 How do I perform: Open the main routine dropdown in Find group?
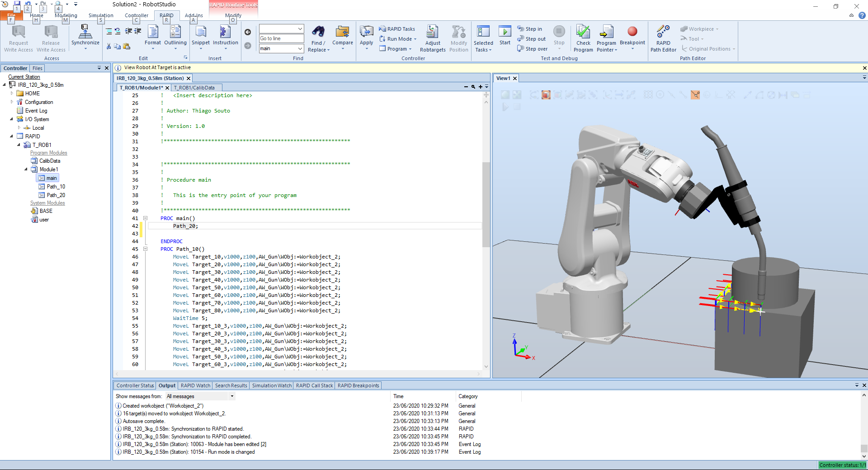coord(300,49)
